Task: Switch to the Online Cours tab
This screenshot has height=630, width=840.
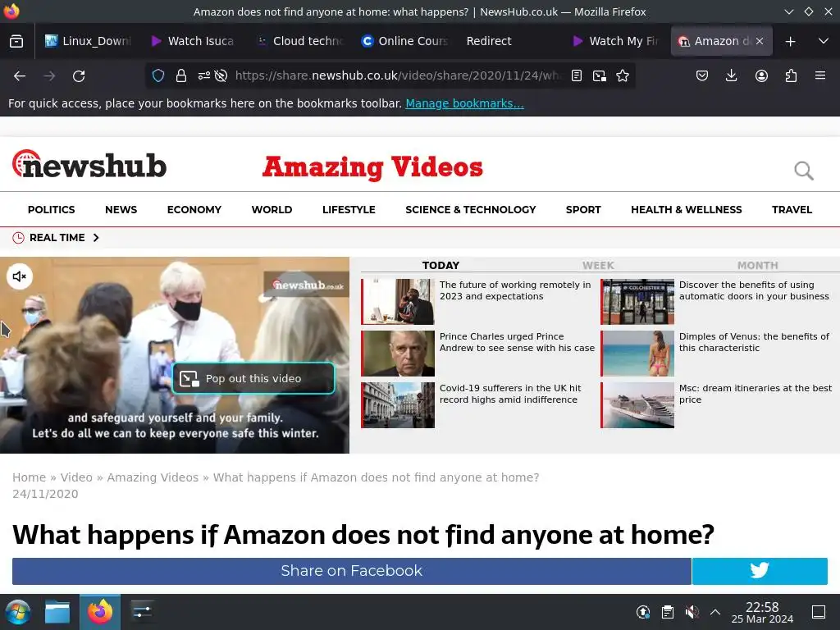Action: tap(404, 41)
